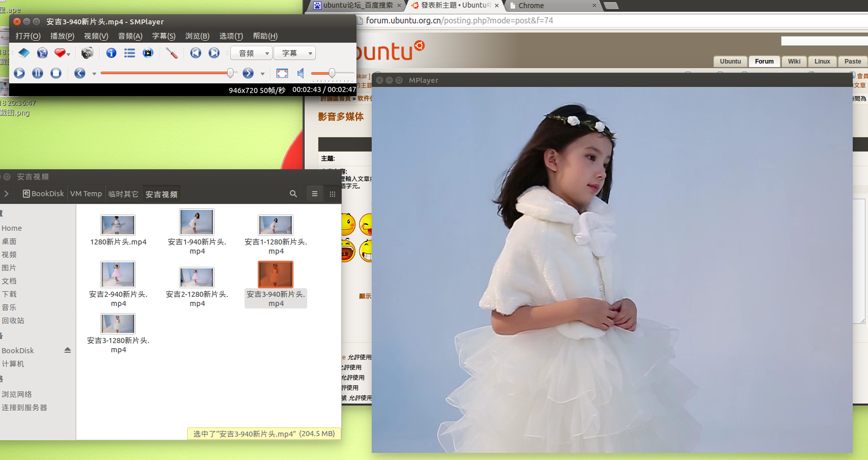The image size is (868, 460).
Task: Expand the forward options arrow
Action: point(262,74)
